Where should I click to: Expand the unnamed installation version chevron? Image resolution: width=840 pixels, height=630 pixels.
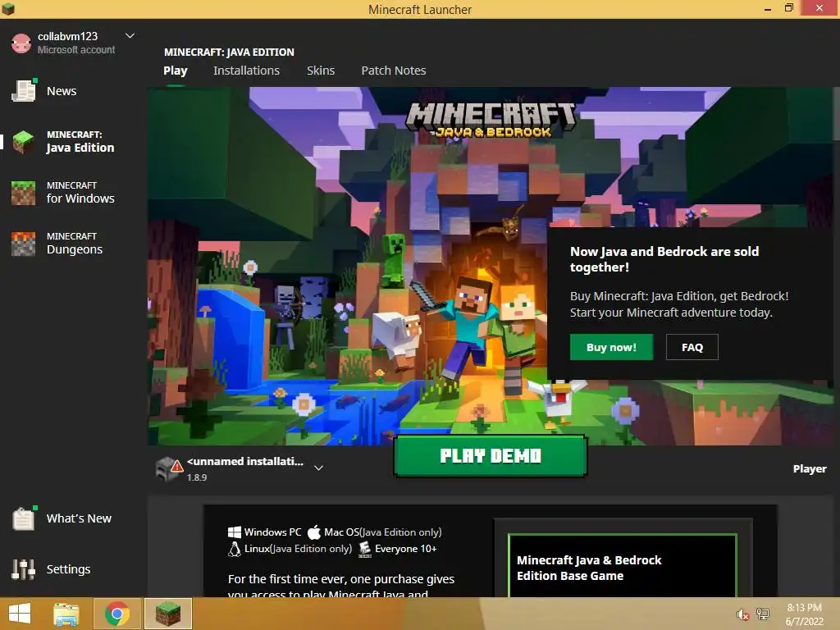coord(318,468)
